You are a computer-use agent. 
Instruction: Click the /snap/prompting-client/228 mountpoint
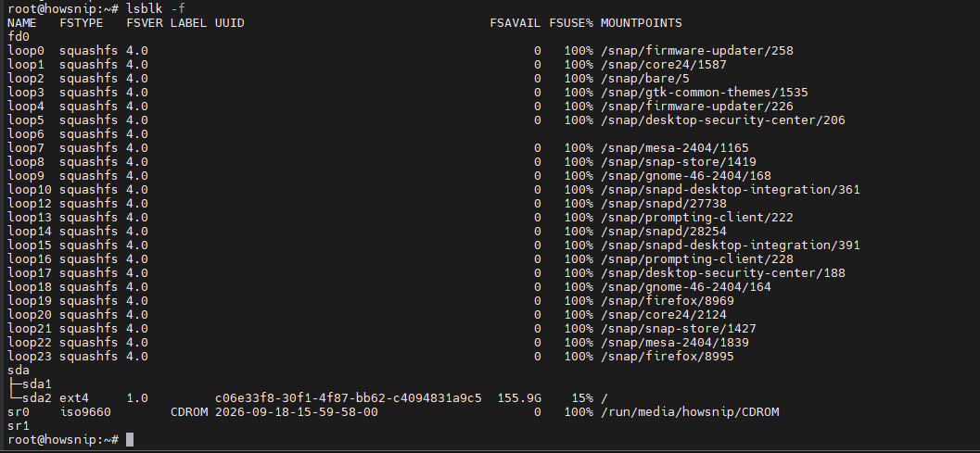coord(697,258)
